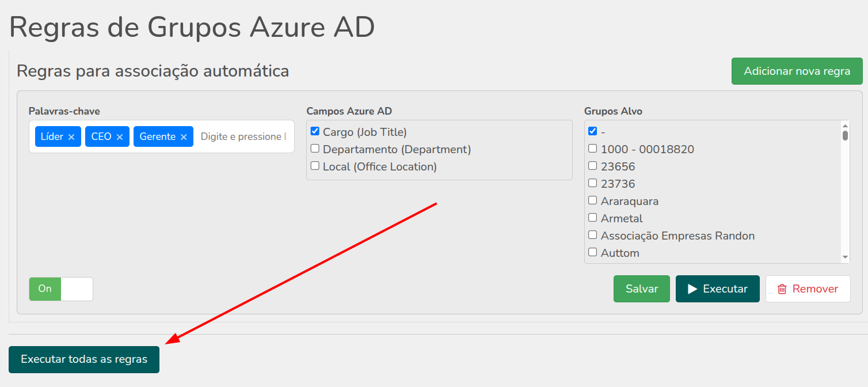868x387 pixels.
Task: Check the 1000 - 00018820 group
Action: click(592, 149)
